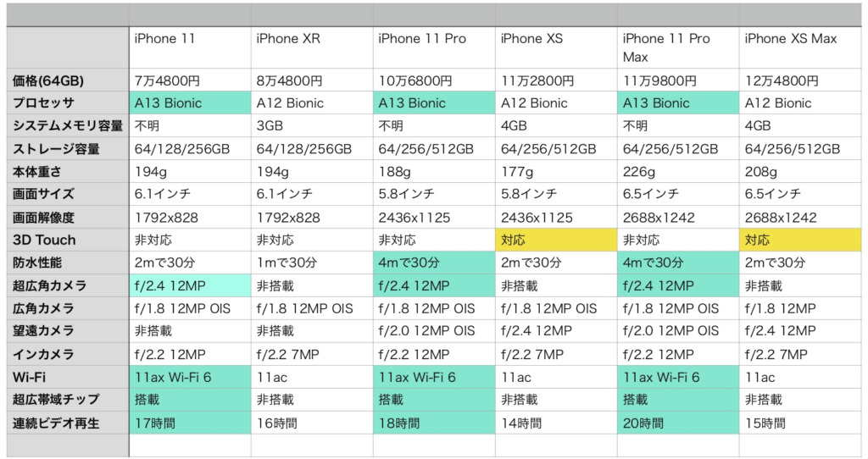The width and height of the screenshot is (868, 459).
Task: Select the f/2.4 12MP telephoto cell for iPhone XS
Action: [x=556, y=331]
